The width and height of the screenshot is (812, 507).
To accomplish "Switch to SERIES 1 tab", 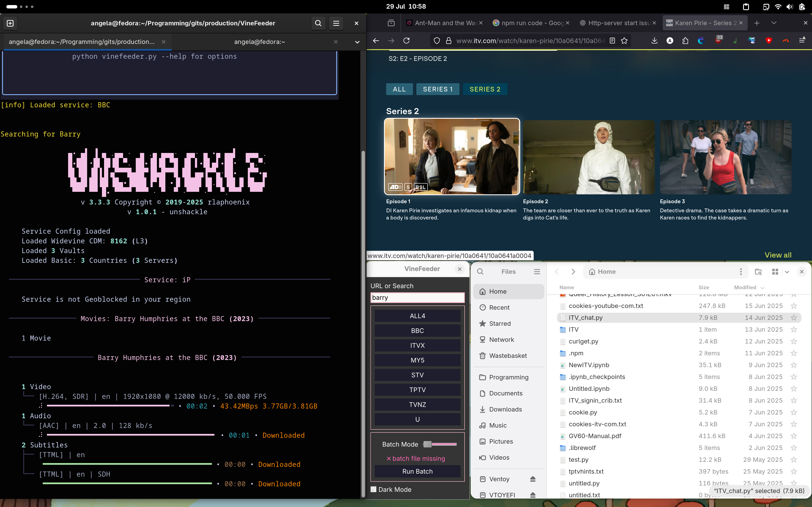I will click(x=438, y=89).
